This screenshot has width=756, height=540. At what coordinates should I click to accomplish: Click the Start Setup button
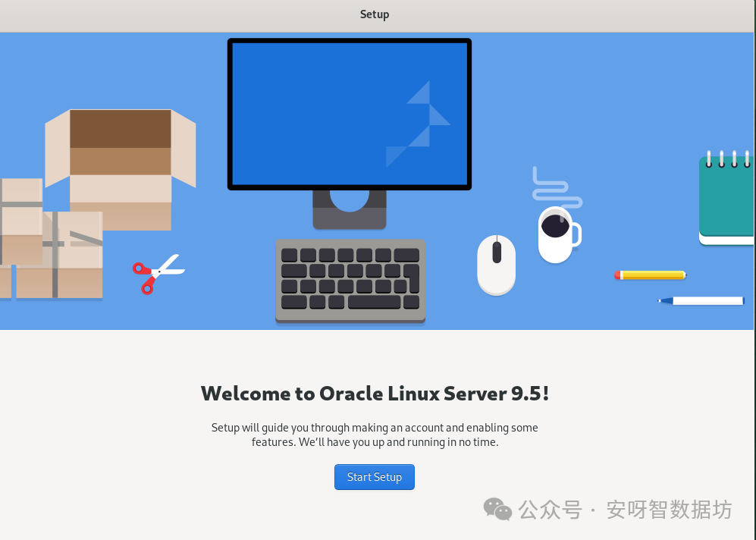click(x=374, y=477)
